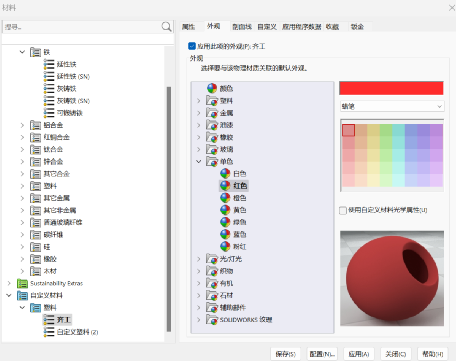Image resolution: width=456 pixels, height=361 pixels.
Task: Expand the 普通玻璃纤维 material category
Action: pyautogui.click(x=22, y=222)
